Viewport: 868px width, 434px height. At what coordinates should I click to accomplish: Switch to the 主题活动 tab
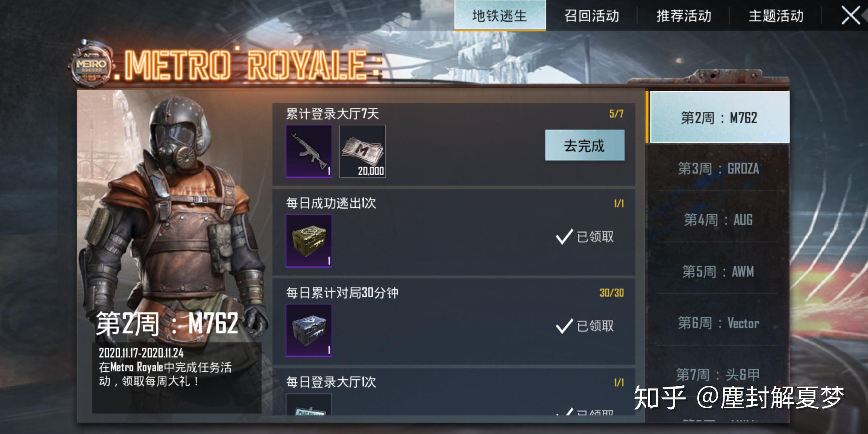[776, 16]
